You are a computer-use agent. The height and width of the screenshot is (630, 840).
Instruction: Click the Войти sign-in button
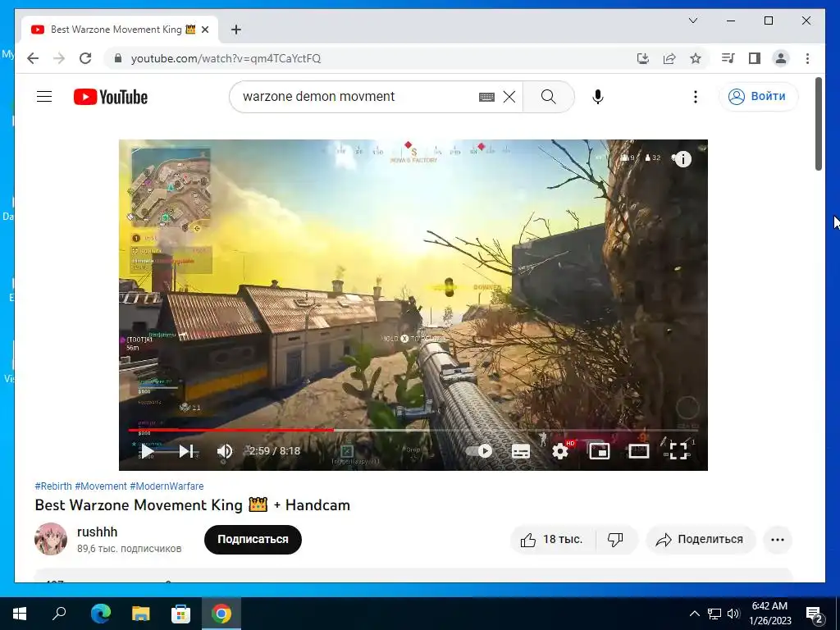(x=758, y=97)
